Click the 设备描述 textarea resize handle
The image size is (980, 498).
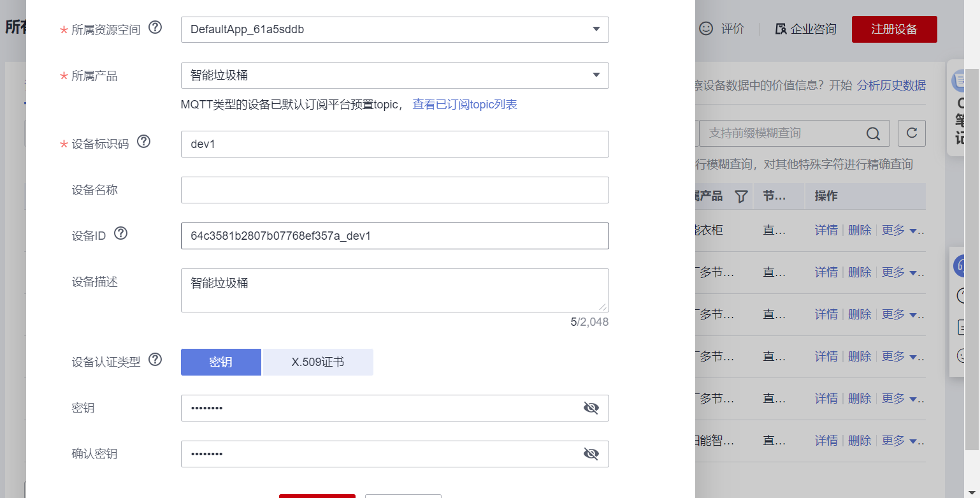603,307
